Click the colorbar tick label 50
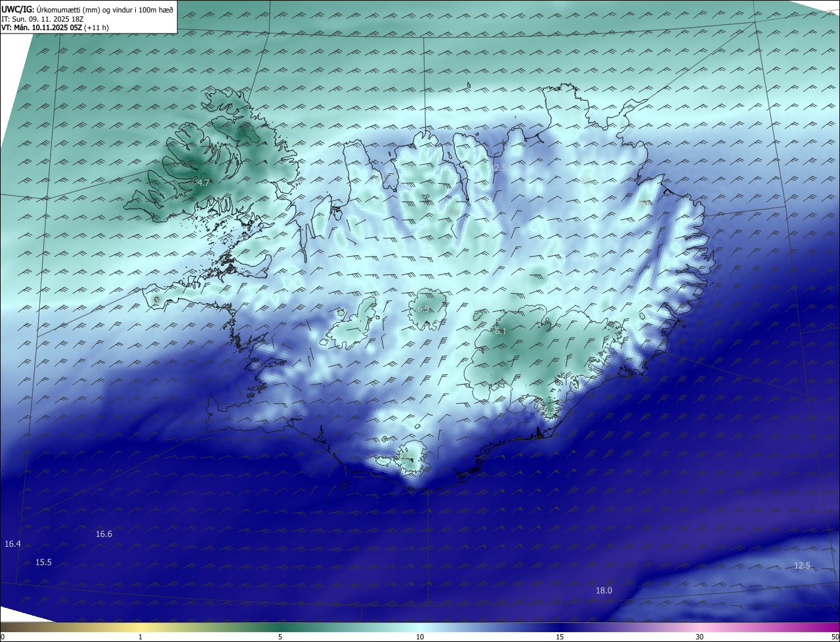 click(x=835, y=637)
